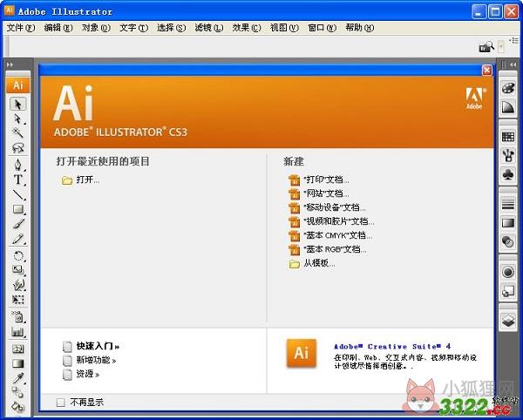Create a new "打印"文档
The height and width of the screenshot is (420, 523).
(326, 180)
